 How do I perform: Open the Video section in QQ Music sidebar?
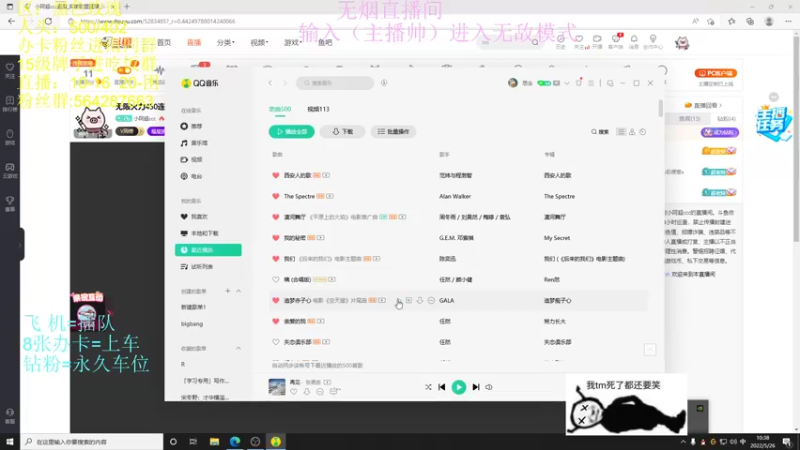tap(192, 160)
